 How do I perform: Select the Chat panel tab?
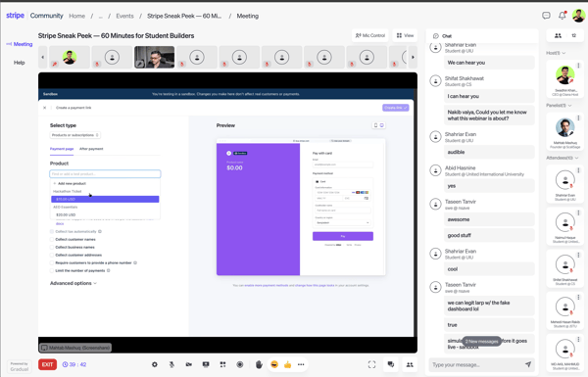443,36
